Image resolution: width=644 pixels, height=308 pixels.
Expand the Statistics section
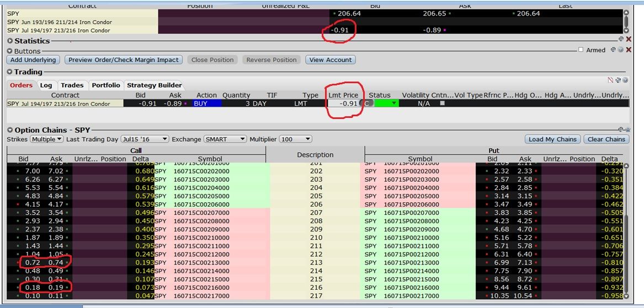[10, 41]
